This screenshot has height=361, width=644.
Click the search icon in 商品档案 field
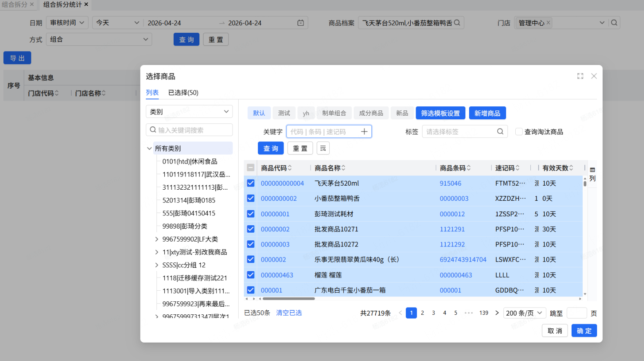point(457,23)
